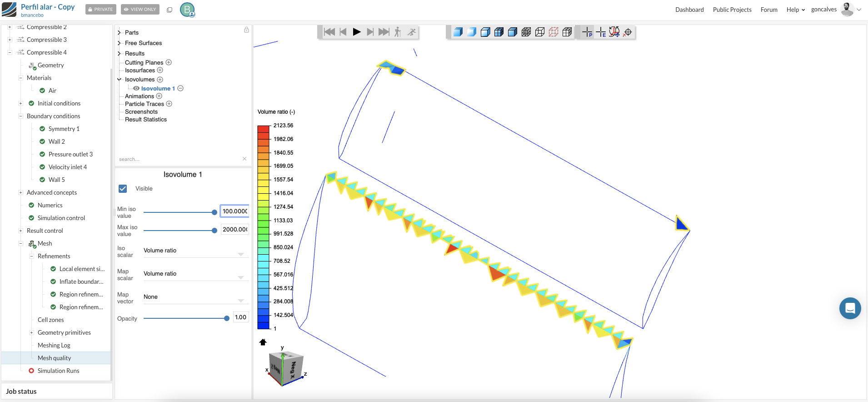The width and height of the screenshot is (868, 402).
Task: Remove Isovolume 1 with minus icon
Action: click(180, 88)
